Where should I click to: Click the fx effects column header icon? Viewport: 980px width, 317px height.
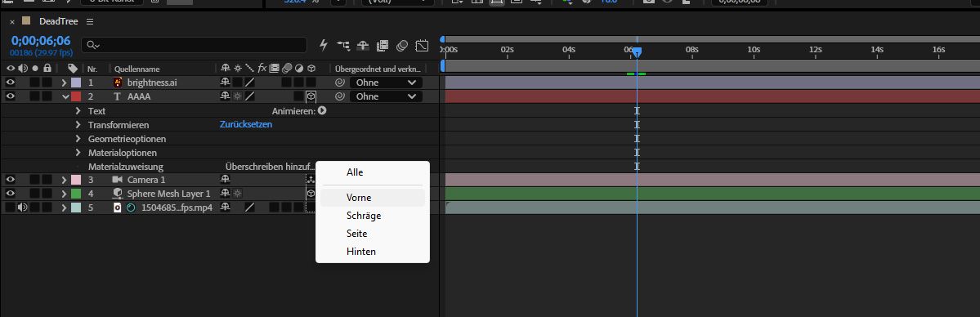coord(262,68)
